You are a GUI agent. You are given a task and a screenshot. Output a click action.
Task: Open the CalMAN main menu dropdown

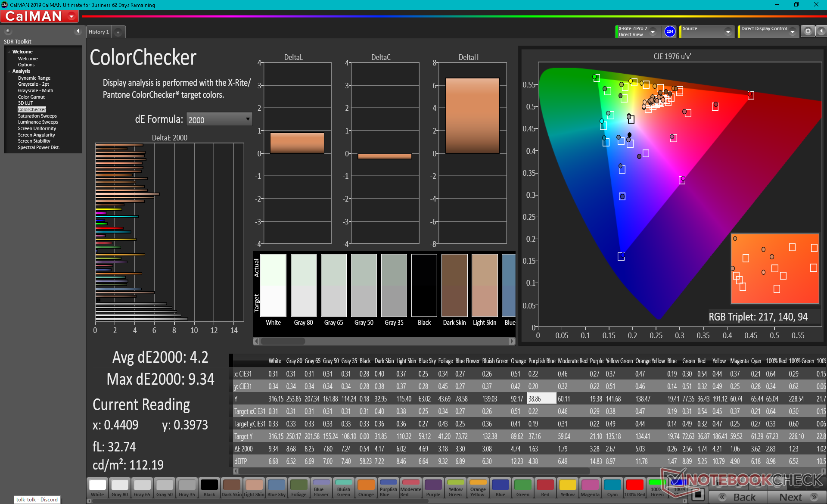(x=72, y=16)
